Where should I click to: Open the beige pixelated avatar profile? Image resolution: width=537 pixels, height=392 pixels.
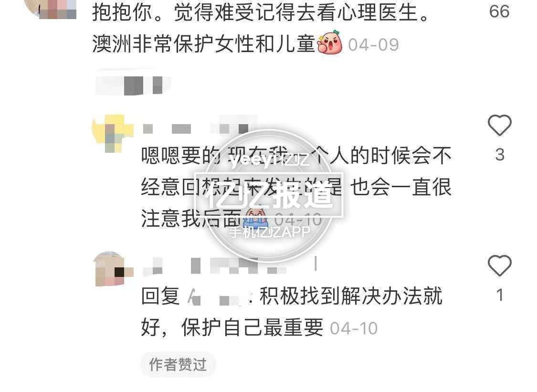coord(113,269)
